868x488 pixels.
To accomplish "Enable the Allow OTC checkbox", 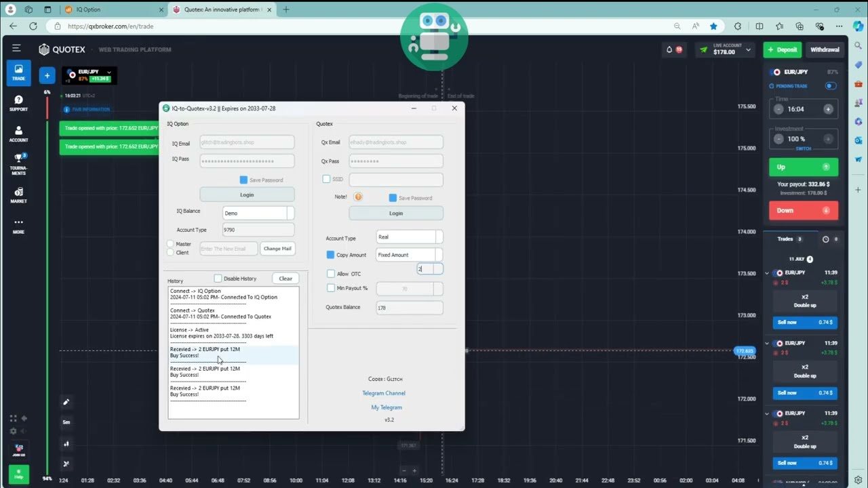I will (x=330, y=274).
